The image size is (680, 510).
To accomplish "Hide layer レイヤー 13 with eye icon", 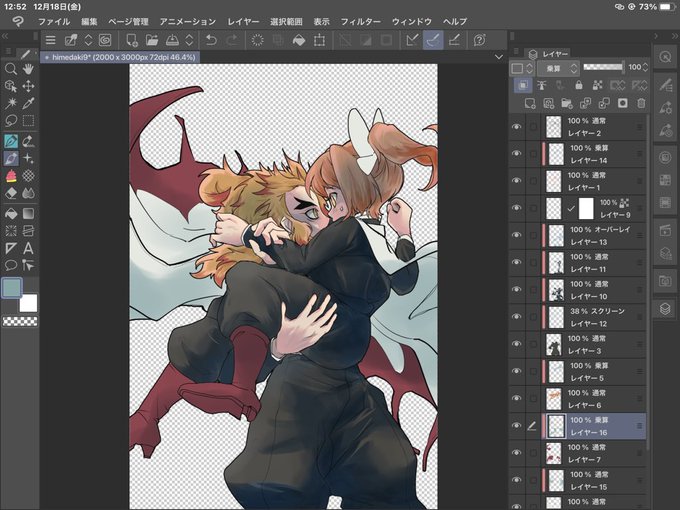I will (x=516, y=235).
